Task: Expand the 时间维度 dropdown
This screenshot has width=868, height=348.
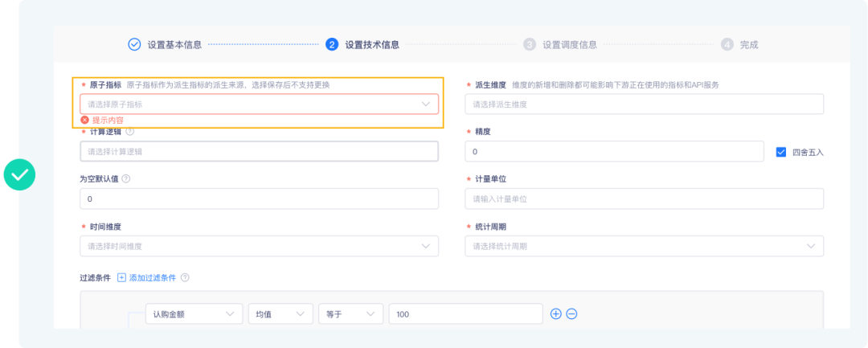Action: pos(259,246)
